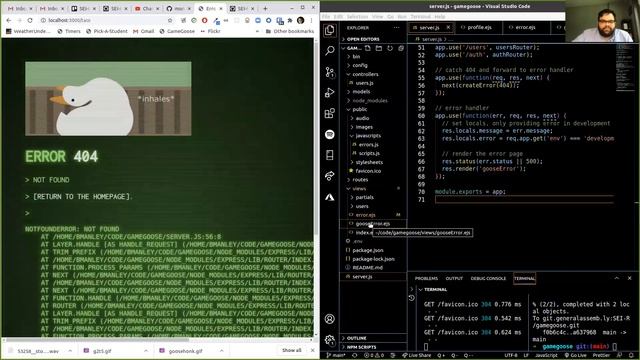This screenshot has height=360, width=640.
Task: Expand the routes folder
Action: (x=360, y=180)
